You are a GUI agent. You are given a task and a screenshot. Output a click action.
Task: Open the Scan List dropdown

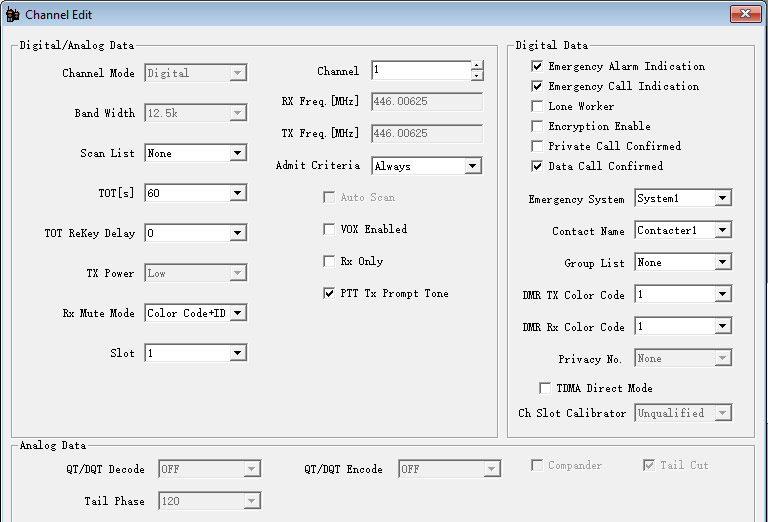click(x=237, y=154)
